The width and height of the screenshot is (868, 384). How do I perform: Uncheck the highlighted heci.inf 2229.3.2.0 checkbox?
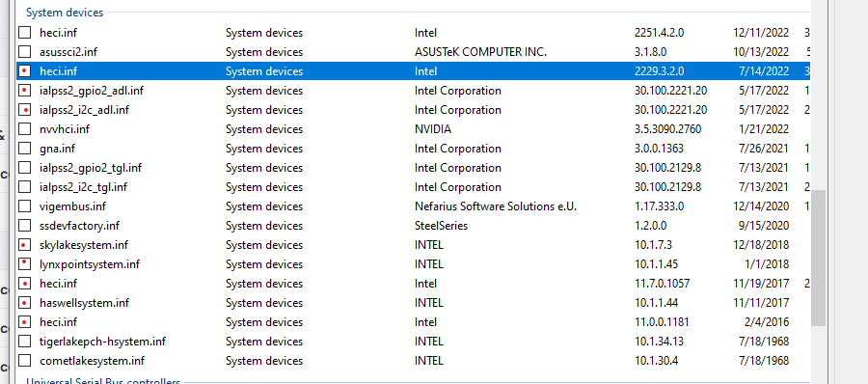[24, 71]
